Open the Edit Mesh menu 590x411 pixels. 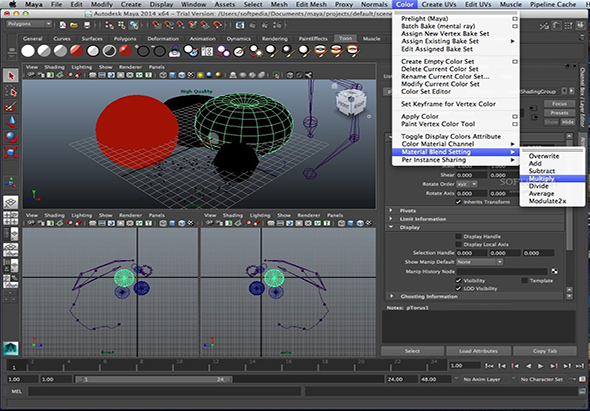pyautogui.click(x=311, y=5)
